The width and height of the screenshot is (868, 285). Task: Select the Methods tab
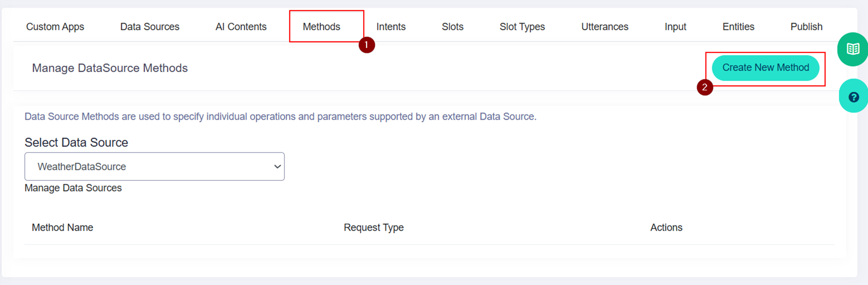tap(321, 27)
